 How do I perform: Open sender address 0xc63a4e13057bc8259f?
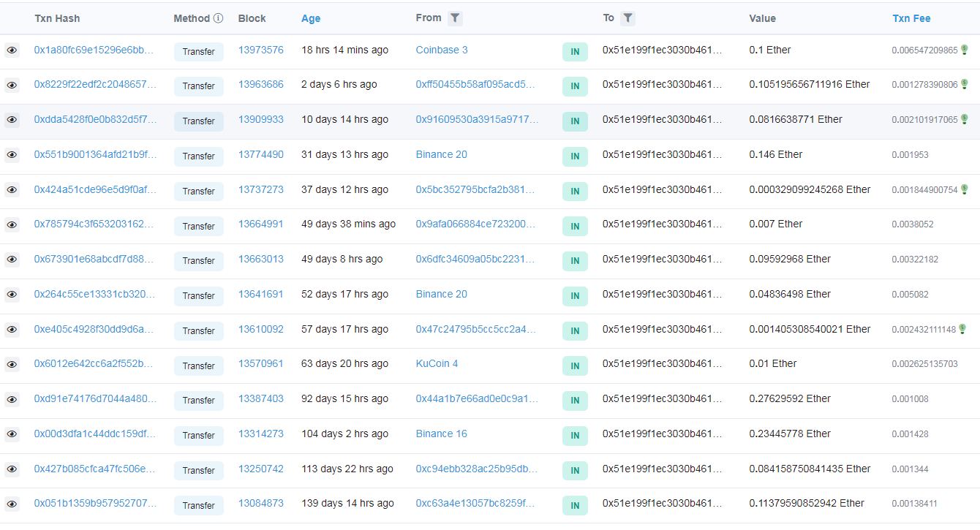tap(476, 503)
